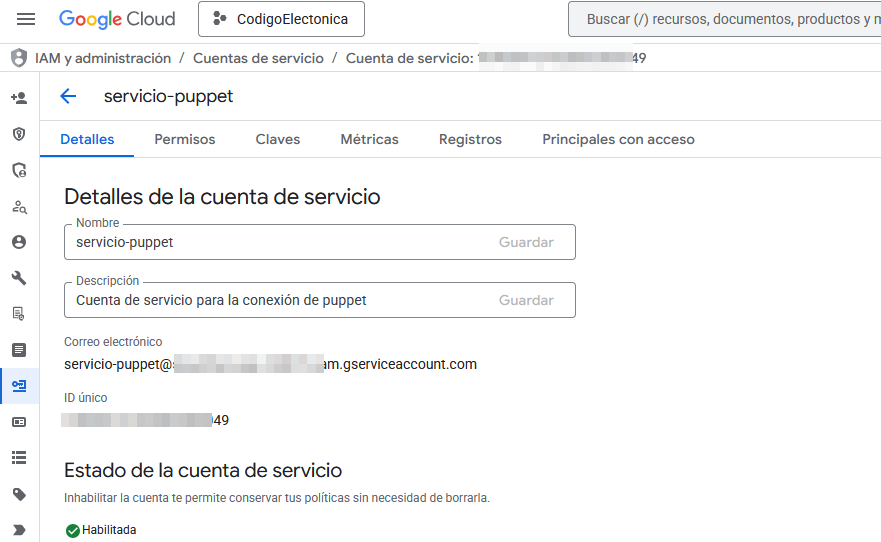Open the document-with-gear sidebar icon
Screen dimensions: 881x542
coord(19,313)
